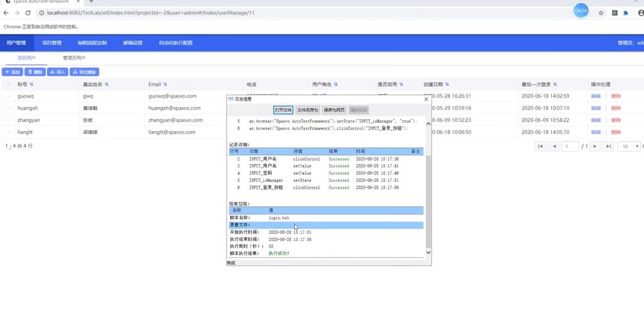Open the rows-per-page dropdown showing 10
The width and height of the screenshot is (644, 334).
pos(630,146)
